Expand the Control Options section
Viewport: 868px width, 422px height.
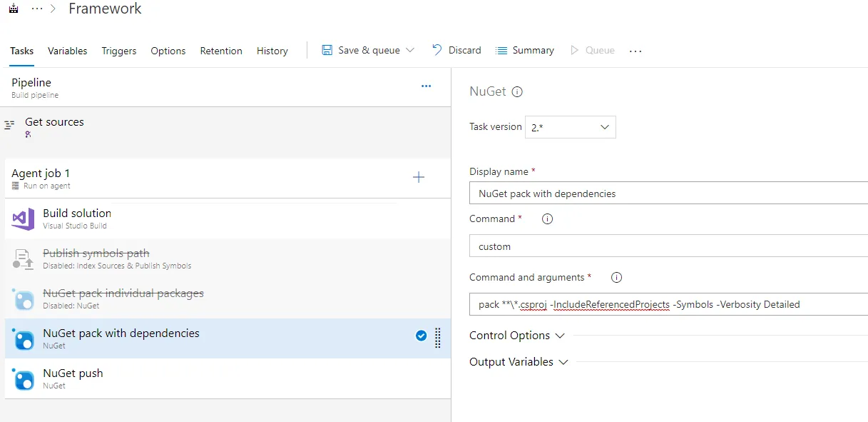pos(517,336)
